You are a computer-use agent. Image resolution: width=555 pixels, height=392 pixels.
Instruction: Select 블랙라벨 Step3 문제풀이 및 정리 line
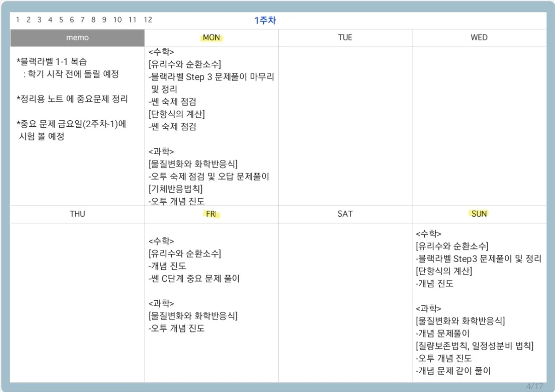coord(478,258)
